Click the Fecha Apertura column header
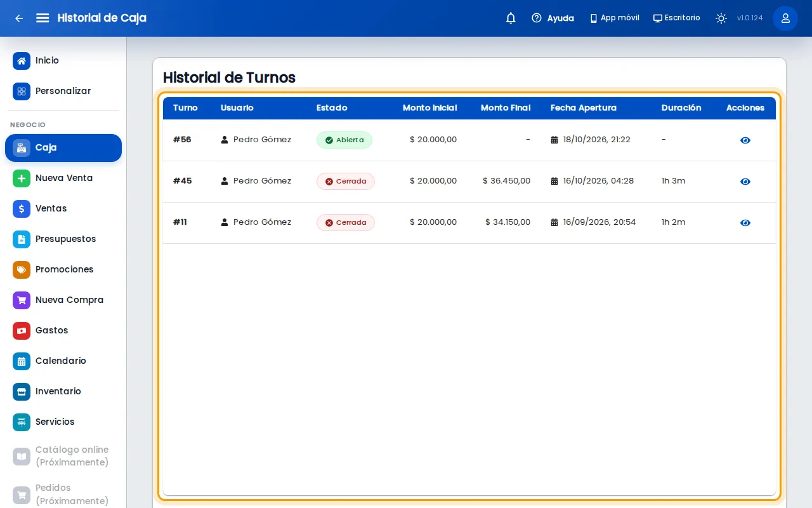The width and height of the screenshot is (812, 508). (583, 108)
